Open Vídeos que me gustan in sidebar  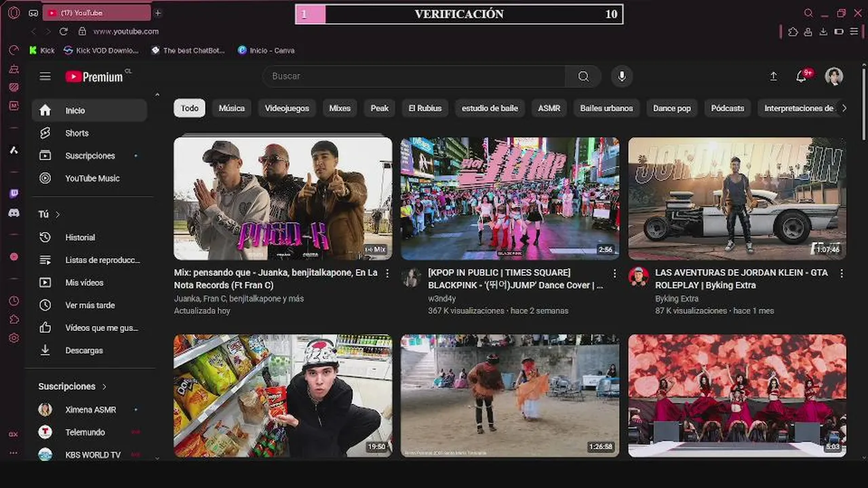[90, 328]
